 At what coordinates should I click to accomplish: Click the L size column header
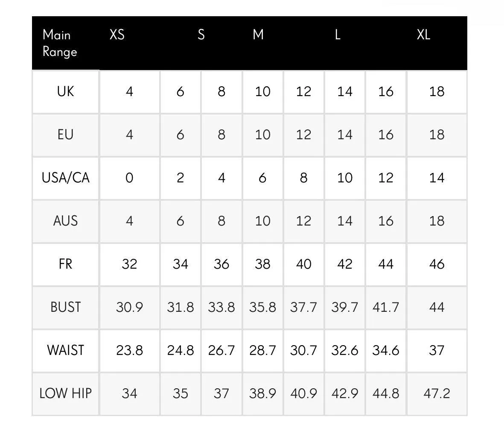click(x=337, y=35)
